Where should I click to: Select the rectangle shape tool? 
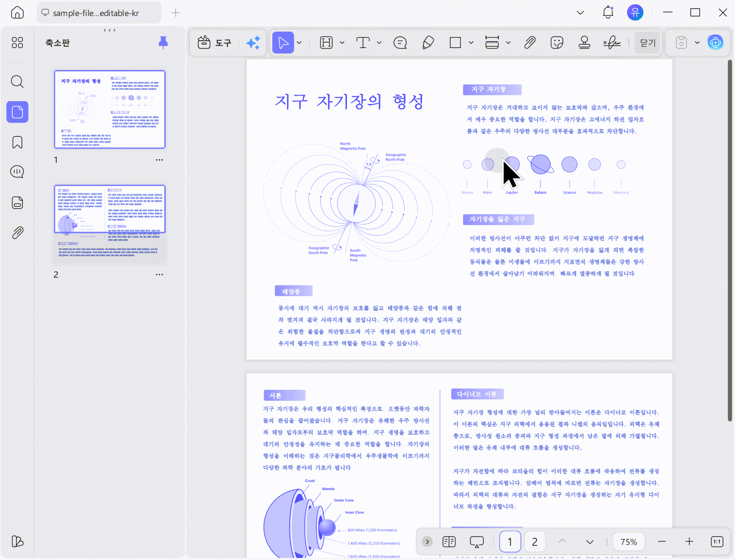click(x=455, y=43)
